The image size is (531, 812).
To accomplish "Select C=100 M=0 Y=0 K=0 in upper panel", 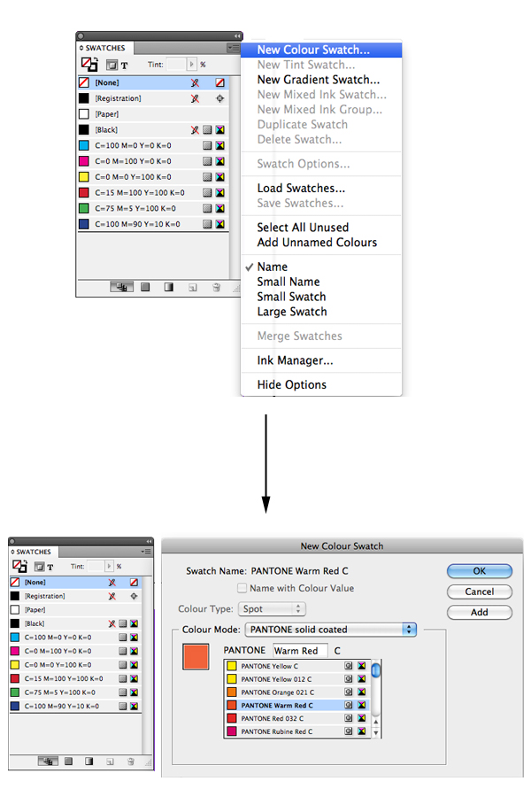I will (x=153, y=145).
